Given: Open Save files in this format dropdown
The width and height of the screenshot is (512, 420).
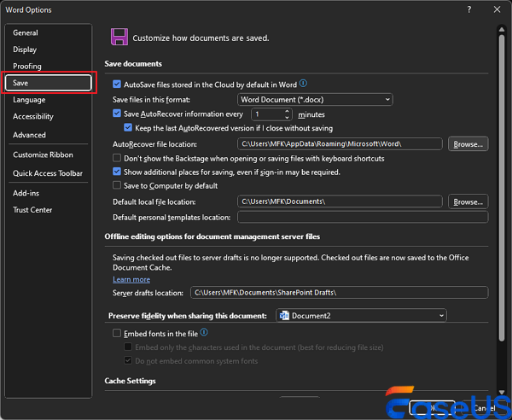Looking at the screenshot, I should coord(315,99).
